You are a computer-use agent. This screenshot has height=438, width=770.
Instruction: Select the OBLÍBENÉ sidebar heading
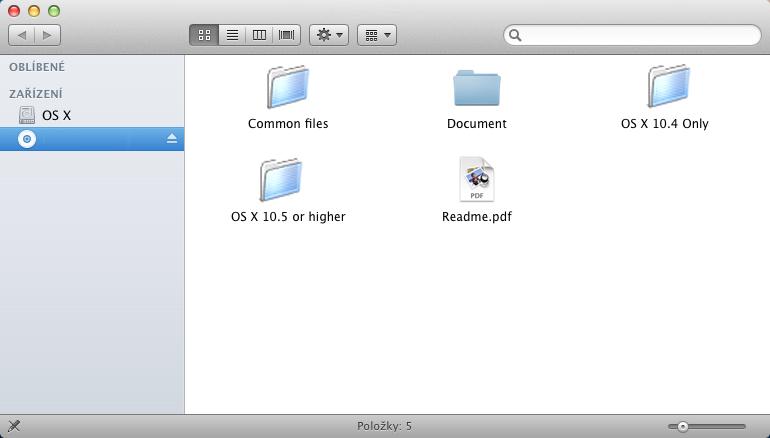click(37, 67)
